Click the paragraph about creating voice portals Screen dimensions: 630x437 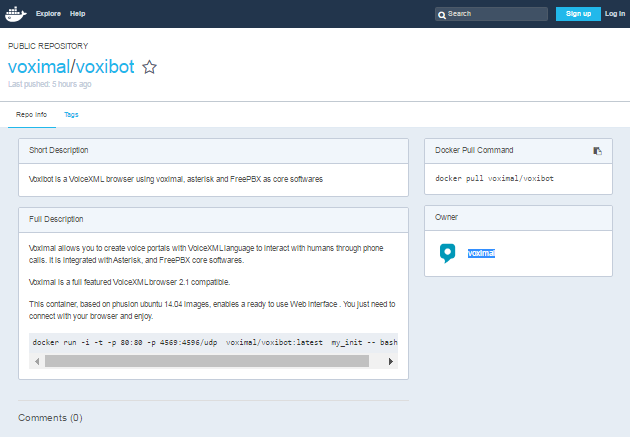(x=206, y=254)
